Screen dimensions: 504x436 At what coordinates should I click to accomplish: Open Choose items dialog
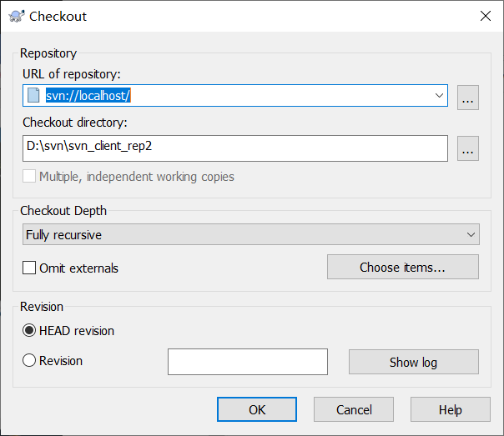point(403,267)
